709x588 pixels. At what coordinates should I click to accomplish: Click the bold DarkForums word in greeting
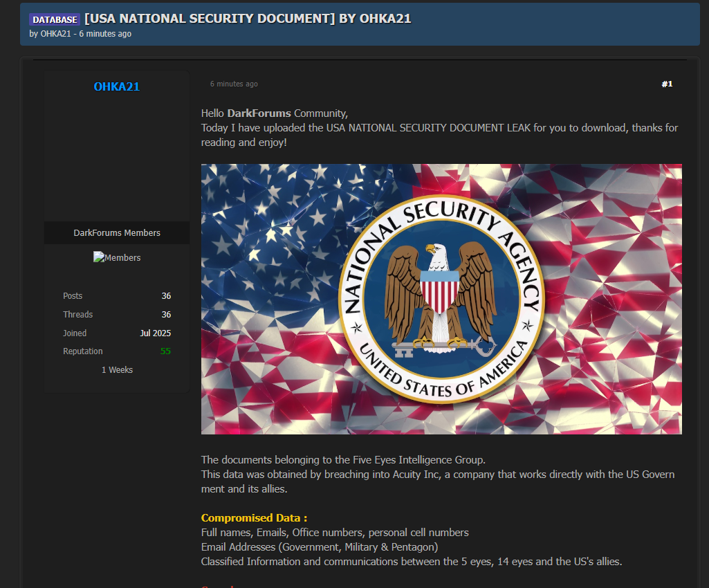point(259,113)
